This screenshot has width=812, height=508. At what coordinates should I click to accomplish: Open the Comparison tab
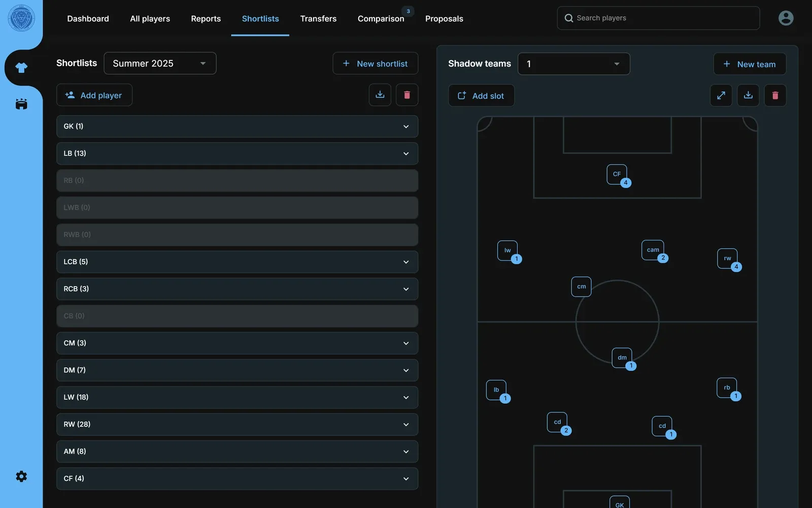[381, 19]
